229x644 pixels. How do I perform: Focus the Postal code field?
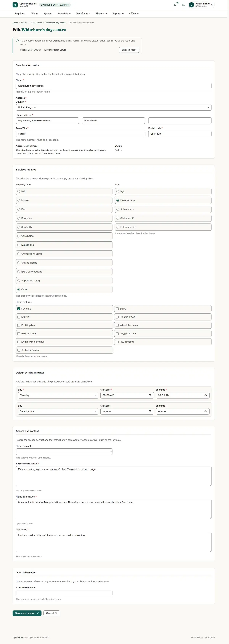click(x=180, y=134)
